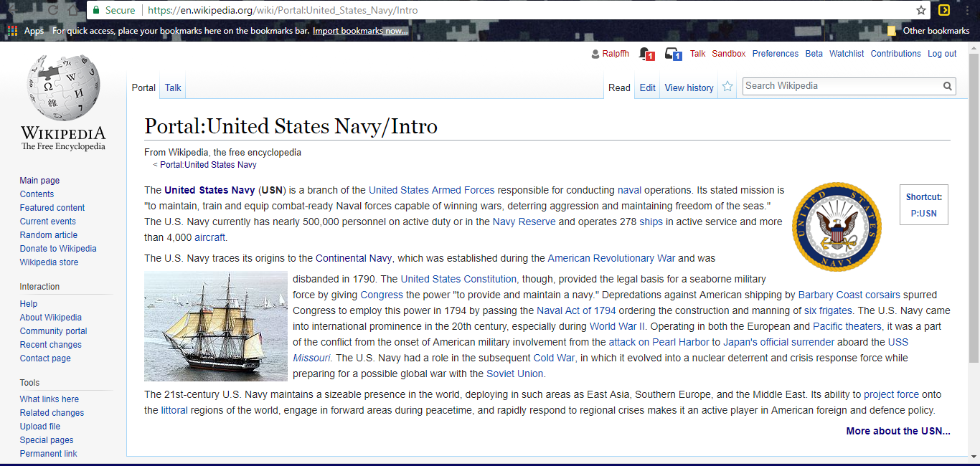Viewport: 980px width, 466px height.
Task: Open attack on Pearl Harbor link
Action: point(659,342)
